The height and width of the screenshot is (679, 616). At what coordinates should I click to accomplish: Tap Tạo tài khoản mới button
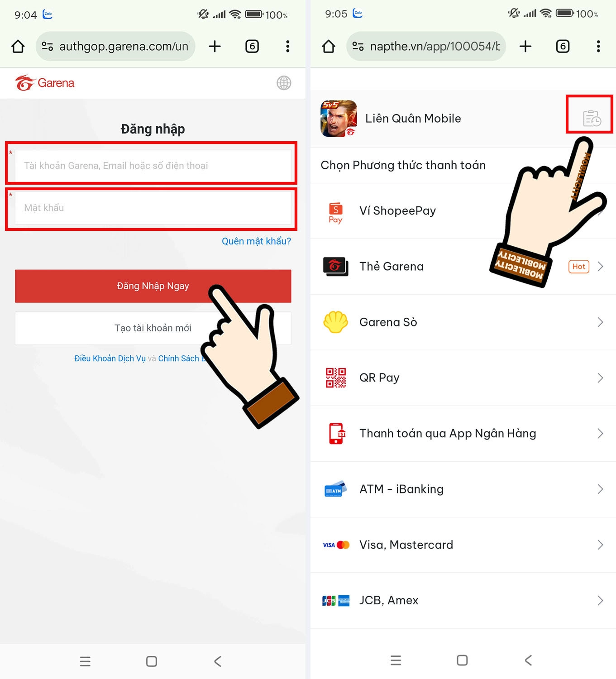point(153,328)
